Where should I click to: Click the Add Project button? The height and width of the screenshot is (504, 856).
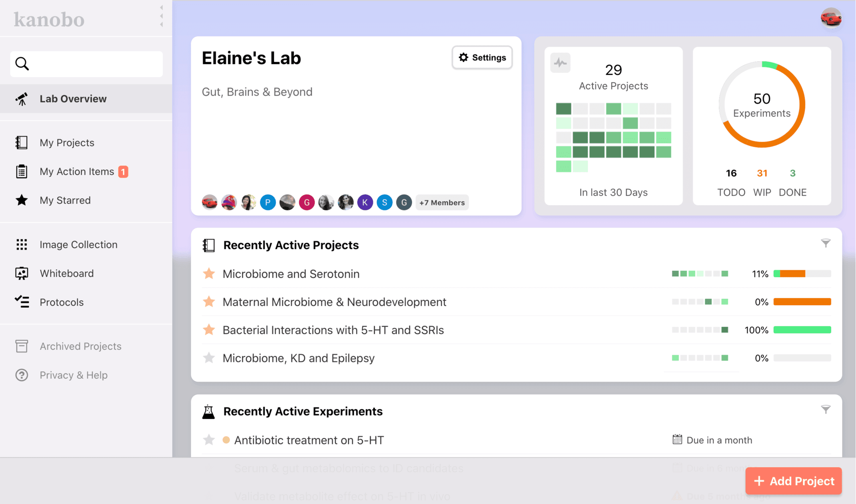point(793,481)
